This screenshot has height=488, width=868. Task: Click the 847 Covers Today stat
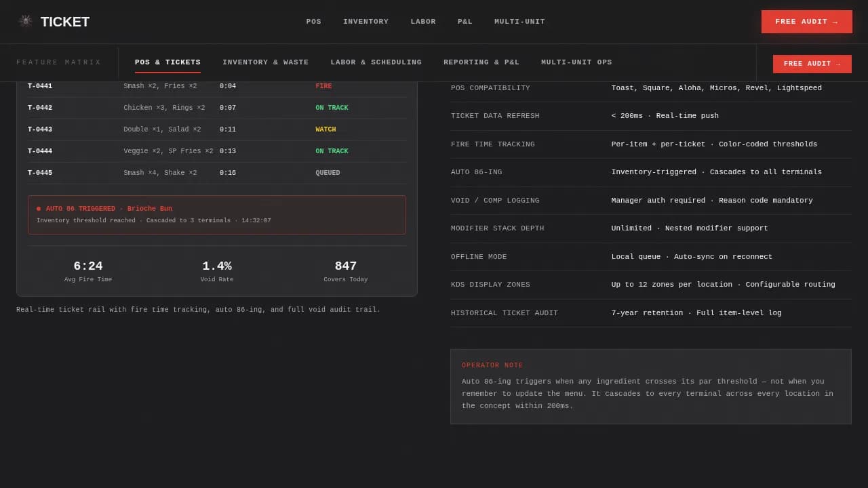click(345, 272)
